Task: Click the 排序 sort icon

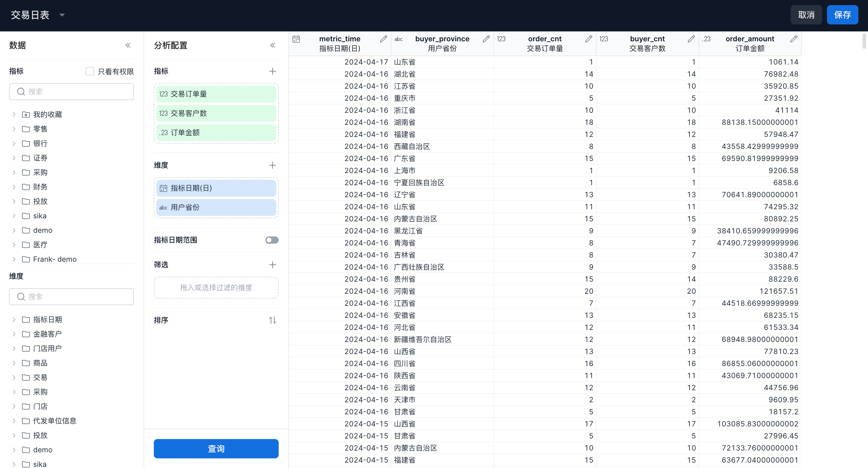Action: click(x=272, y=320)
